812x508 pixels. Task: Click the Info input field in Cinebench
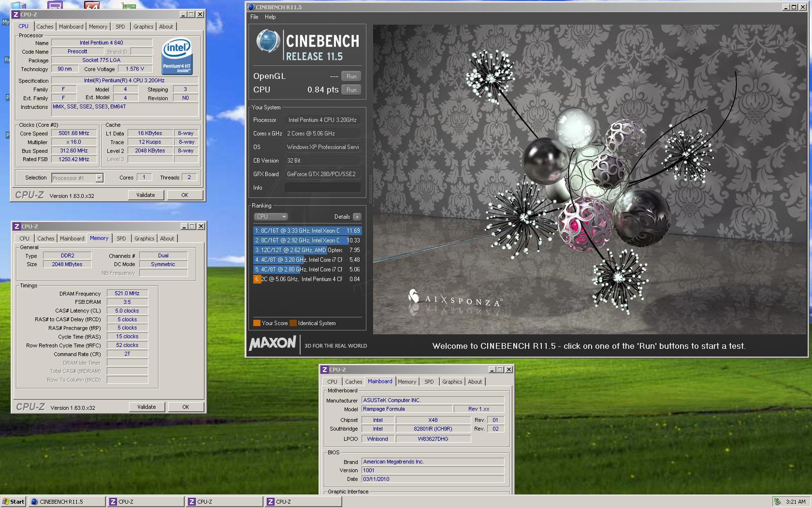[x=322, y=188]
